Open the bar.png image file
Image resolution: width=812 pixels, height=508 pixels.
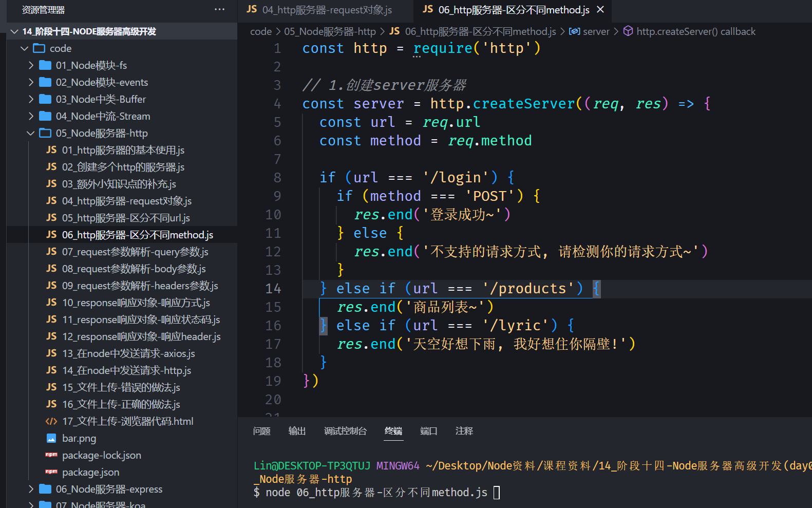[x=79, y=438]
